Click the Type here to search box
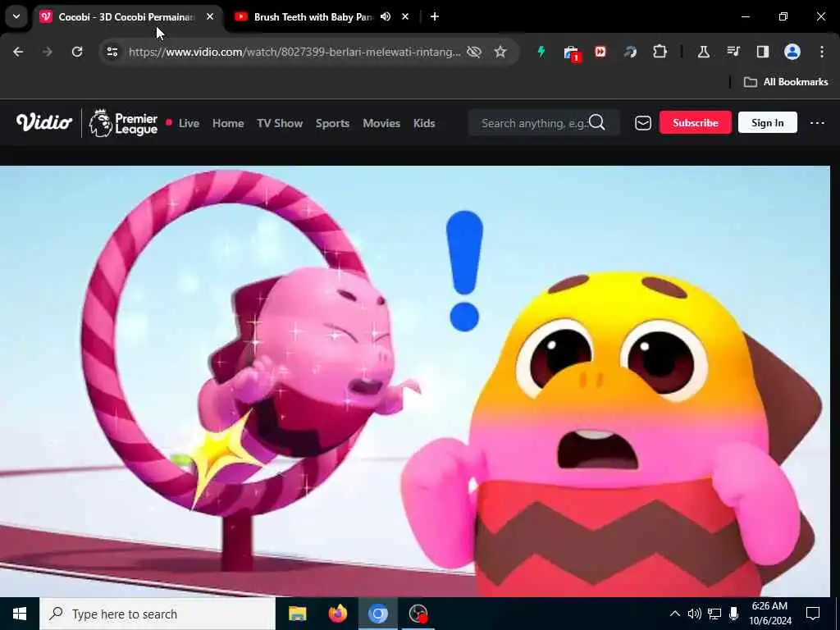The height and width of the screenshot is (630, 840). 157,614
